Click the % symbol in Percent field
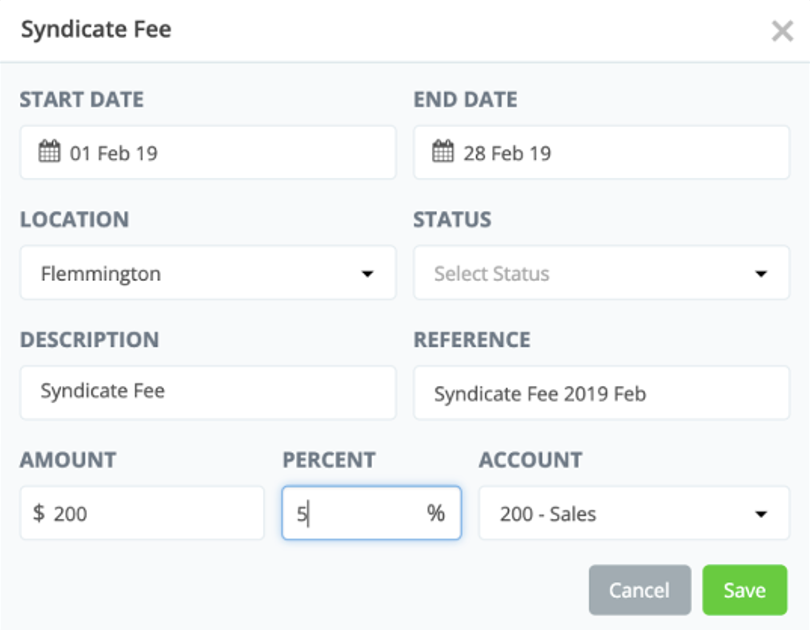810x630 pixels. tap(436, 514)
